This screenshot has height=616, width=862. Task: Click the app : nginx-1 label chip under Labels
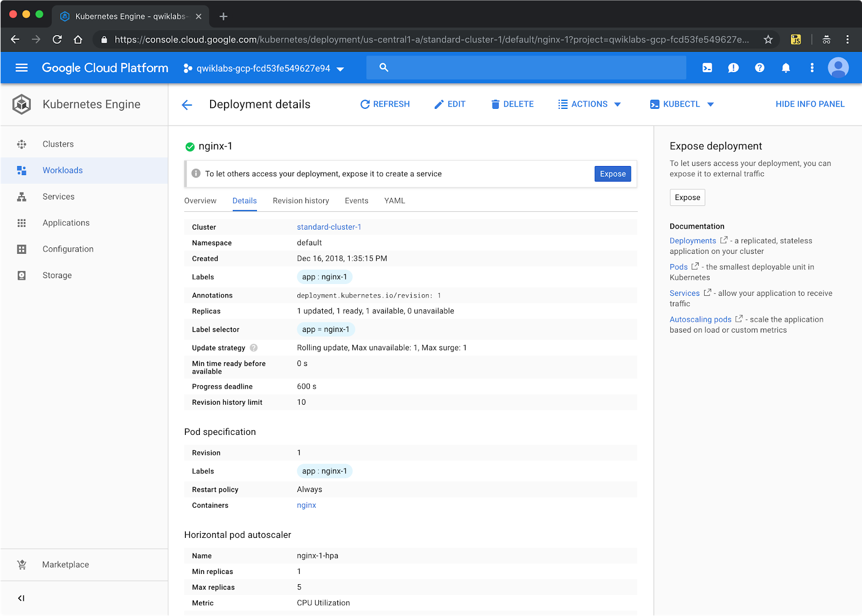[x=324, y=277]
